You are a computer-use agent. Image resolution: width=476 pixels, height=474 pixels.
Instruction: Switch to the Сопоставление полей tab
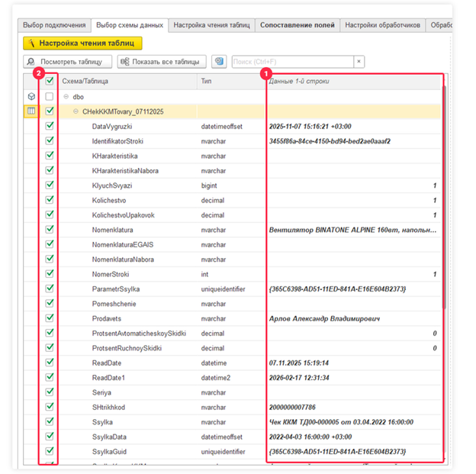click(x=297, y=25)
